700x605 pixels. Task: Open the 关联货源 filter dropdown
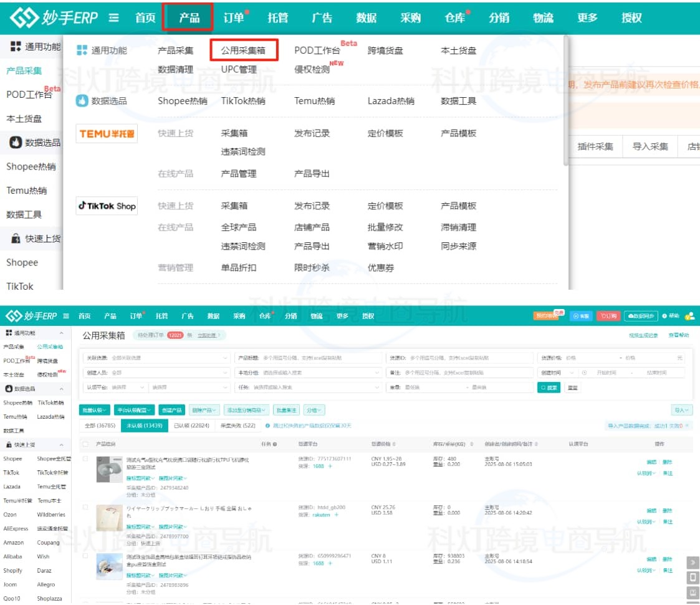tap(156, 358)
